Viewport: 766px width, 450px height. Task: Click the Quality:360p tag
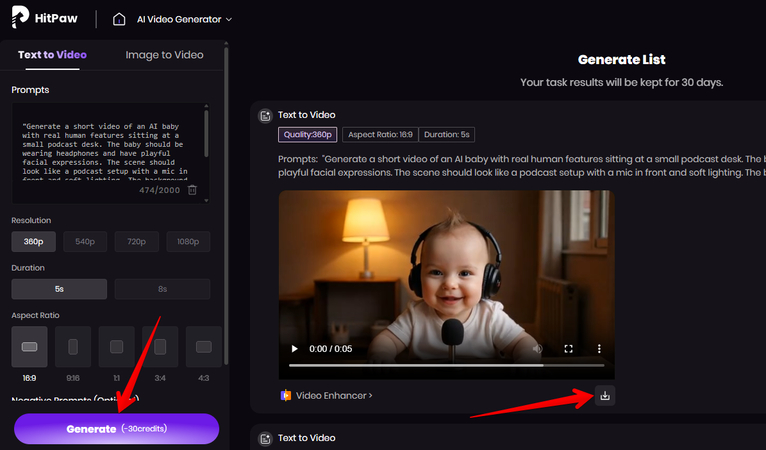[x=308, y=134]
